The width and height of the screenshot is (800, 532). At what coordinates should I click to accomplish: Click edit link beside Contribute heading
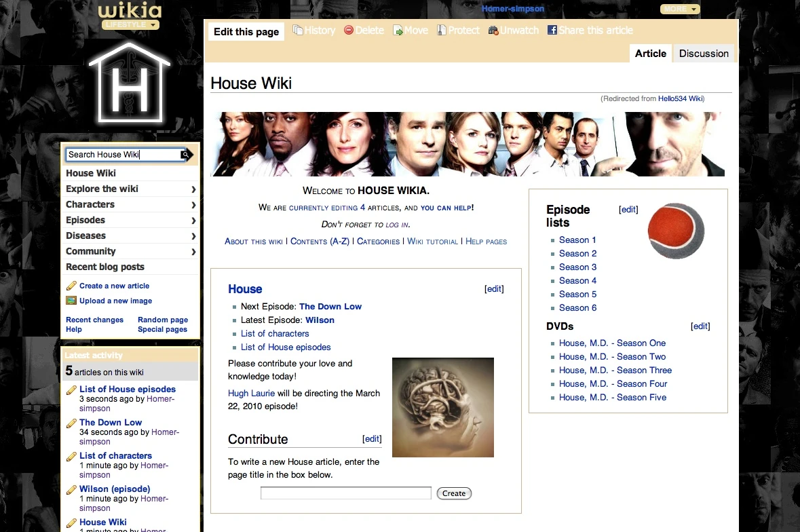pyautogui.click(x=372, y=438)
